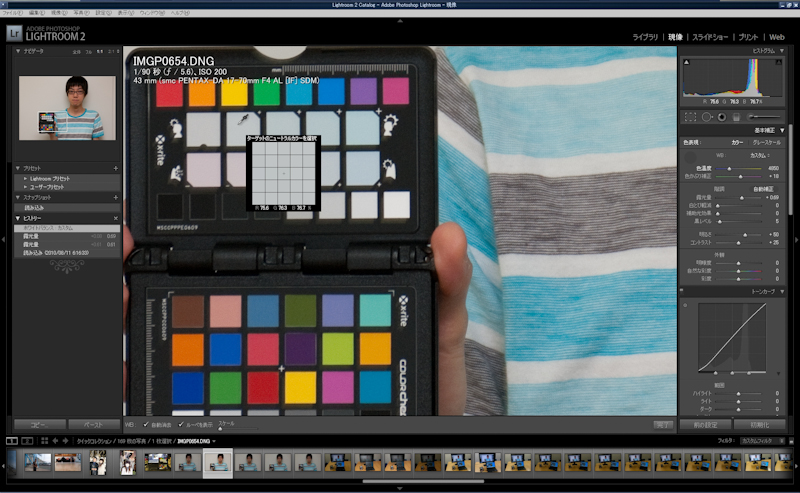Toggle the filmstrip filter switch

tap(791, 440)
